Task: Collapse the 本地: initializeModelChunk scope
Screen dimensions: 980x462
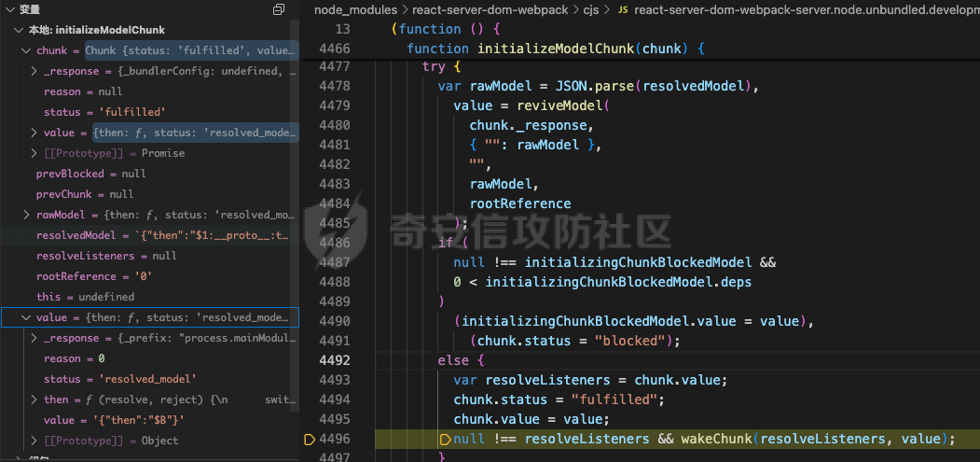Action: pos(20,30)
